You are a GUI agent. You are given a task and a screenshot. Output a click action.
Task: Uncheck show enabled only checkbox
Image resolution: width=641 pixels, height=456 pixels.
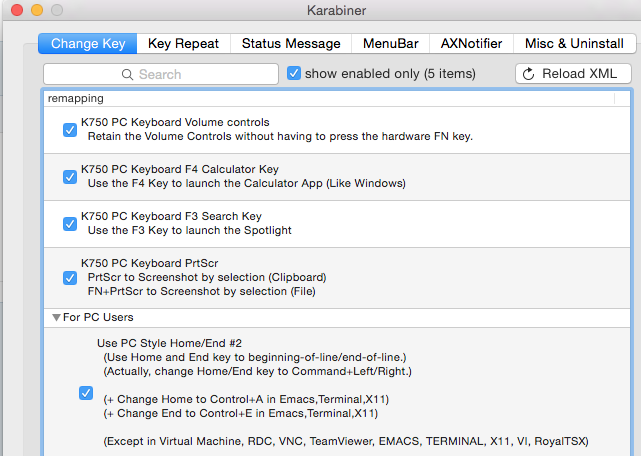pyautogui.click(x=294, y=73)
